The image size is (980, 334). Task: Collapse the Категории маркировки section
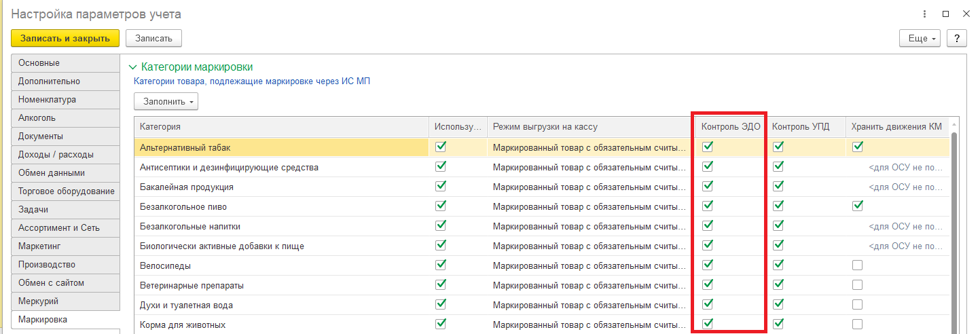tap(132, 67)
